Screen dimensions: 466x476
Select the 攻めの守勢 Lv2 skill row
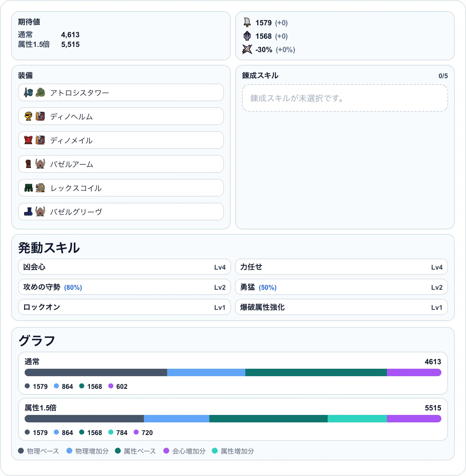pyautogui.click(x=125, y=287)
